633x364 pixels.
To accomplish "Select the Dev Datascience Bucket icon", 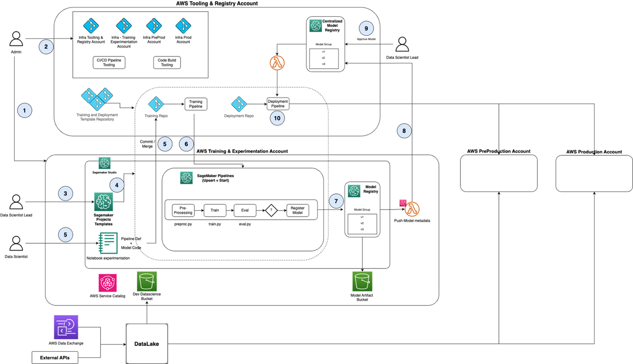I will pos(147,282).
